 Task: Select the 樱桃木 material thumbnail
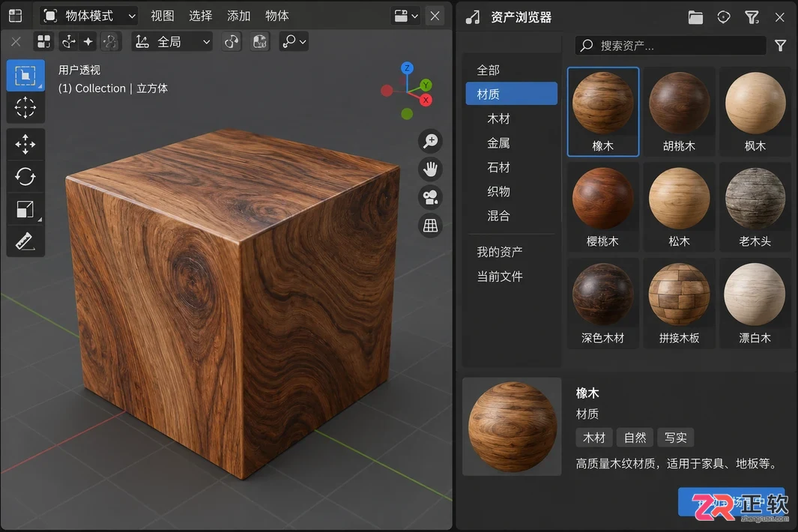[603, 207]
